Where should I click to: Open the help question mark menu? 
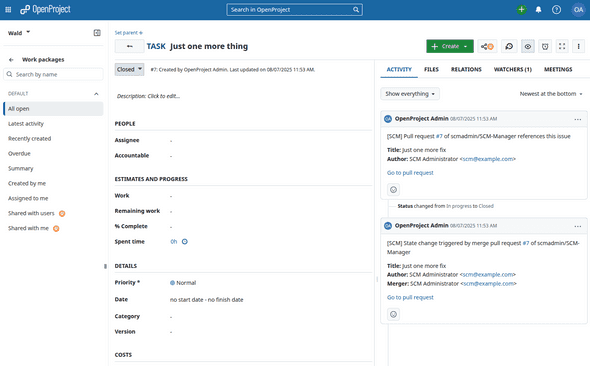(556, 10)
